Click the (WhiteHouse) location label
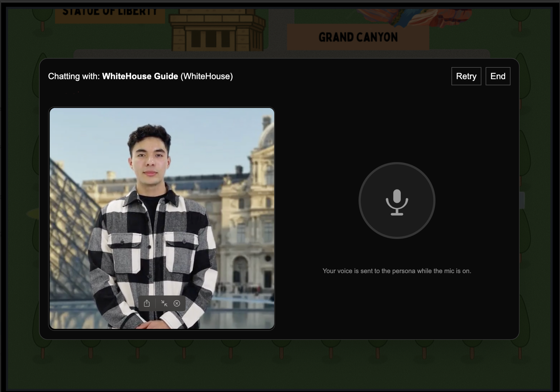This screenshot has width=560, height=392. 207,76
